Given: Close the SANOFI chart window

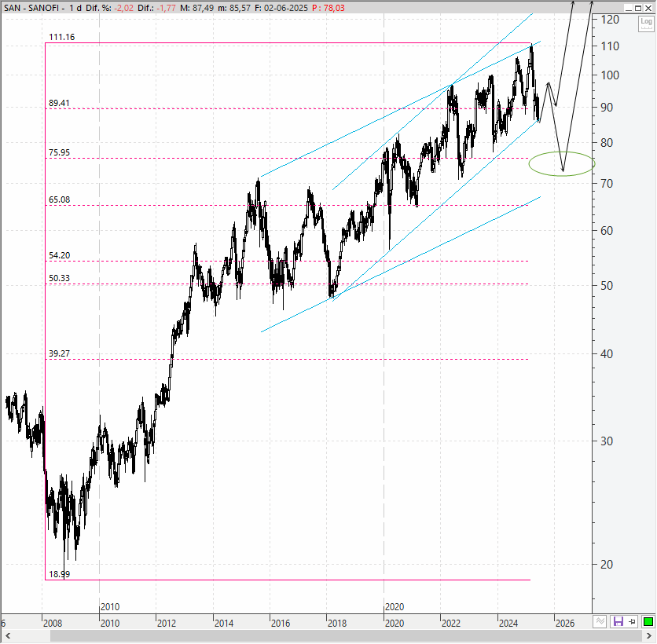Looking at the screenshot, I should [x=648, y=8].
